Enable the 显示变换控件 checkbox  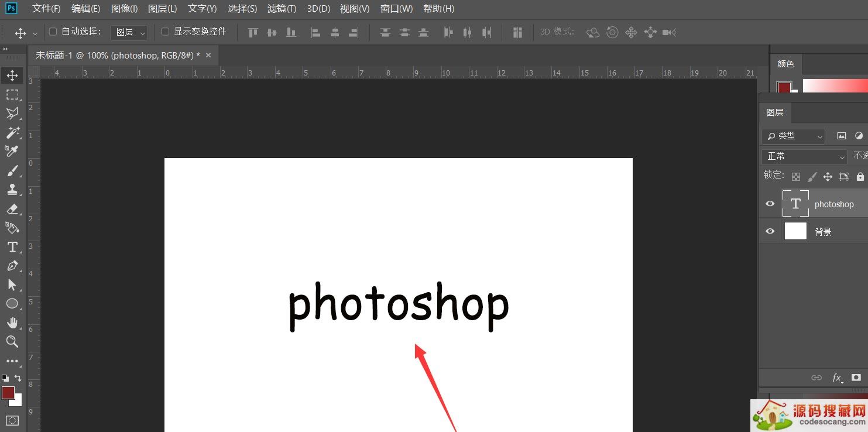click(165, 32)
